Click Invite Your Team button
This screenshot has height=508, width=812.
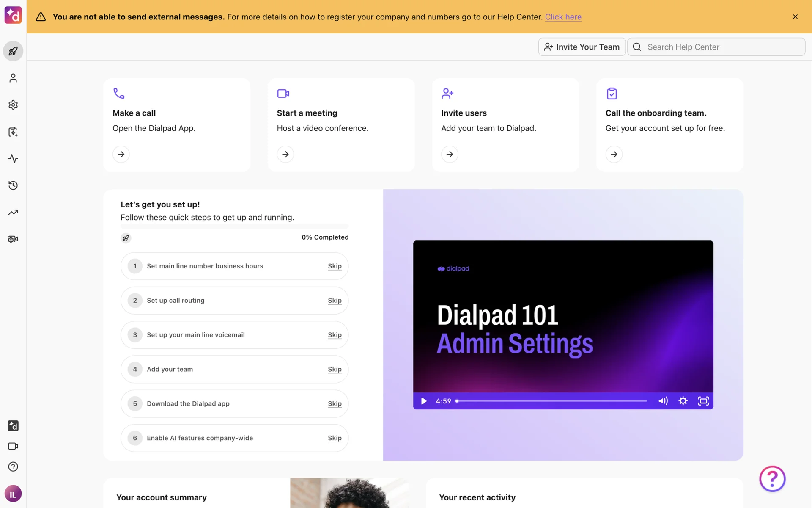[x=582, y=47]
